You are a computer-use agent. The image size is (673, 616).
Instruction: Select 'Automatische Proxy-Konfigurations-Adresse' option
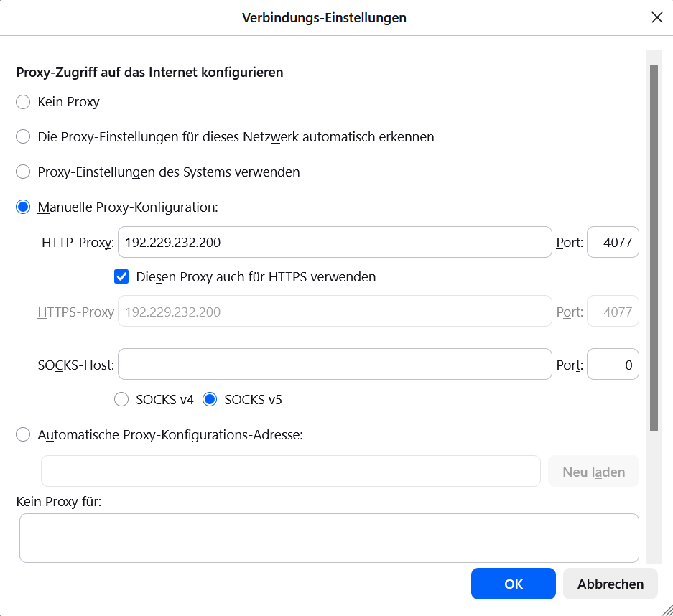tap(24, 434)
